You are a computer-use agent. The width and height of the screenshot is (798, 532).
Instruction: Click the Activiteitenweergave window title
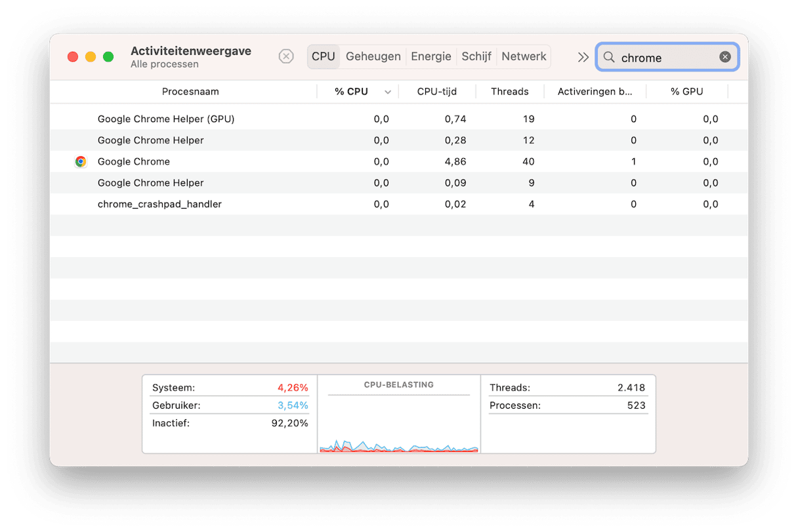191,51
